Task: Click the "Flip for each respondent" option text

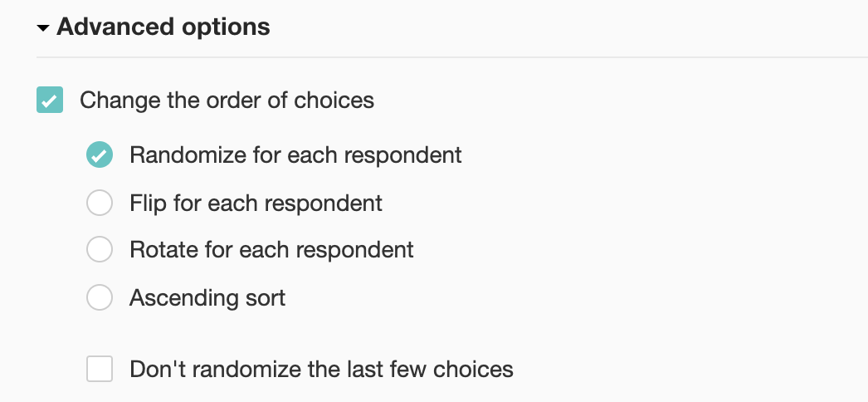Action: click(x=256, y=203)
